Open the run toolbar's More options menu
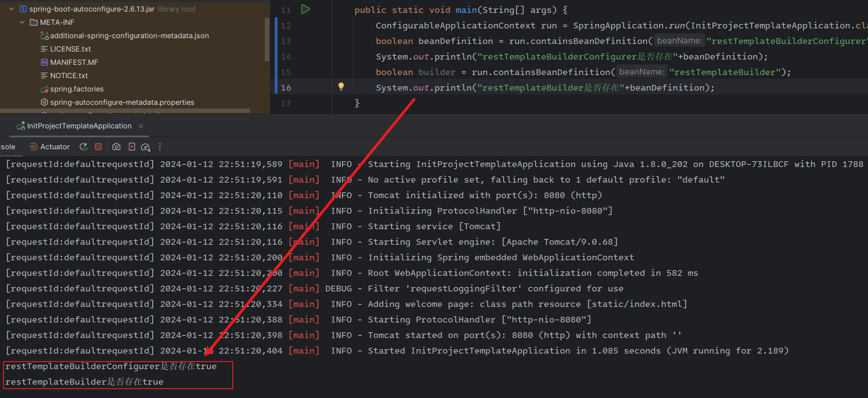The image size is (868, 398). 160,147
